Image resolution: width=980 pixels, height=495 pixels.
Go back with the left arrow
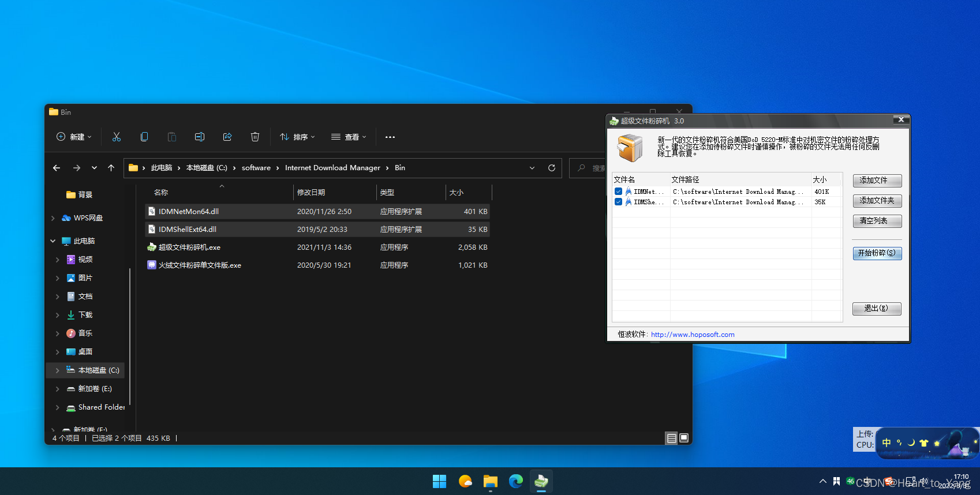pos(57,168)
